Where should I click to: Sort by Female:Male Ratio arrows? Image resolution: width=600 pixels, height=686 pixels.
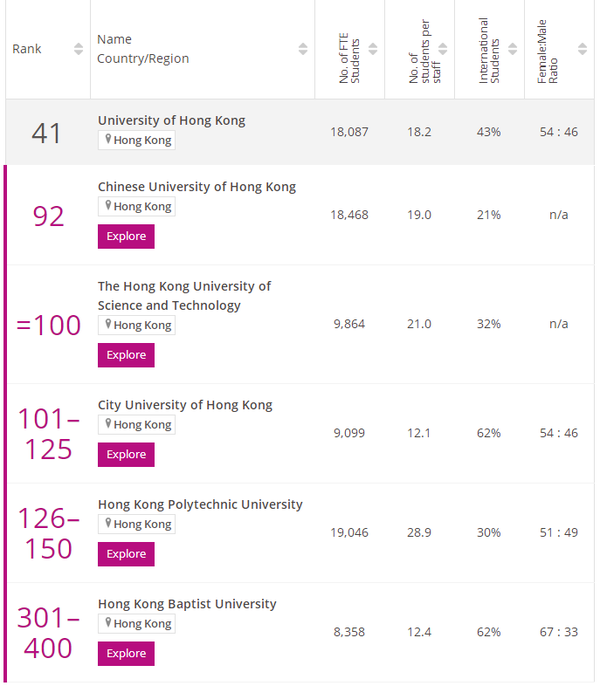(x=582, y=49)
